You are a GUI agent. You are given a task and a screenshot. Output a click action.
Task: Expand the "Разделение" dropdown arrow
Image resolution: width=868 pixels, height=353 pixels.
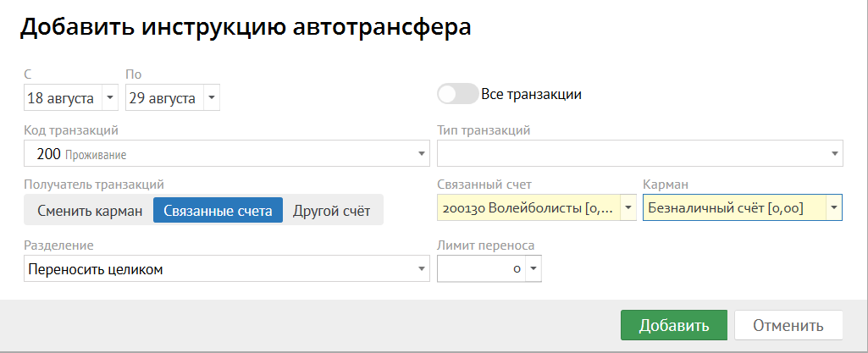[421, 269]
